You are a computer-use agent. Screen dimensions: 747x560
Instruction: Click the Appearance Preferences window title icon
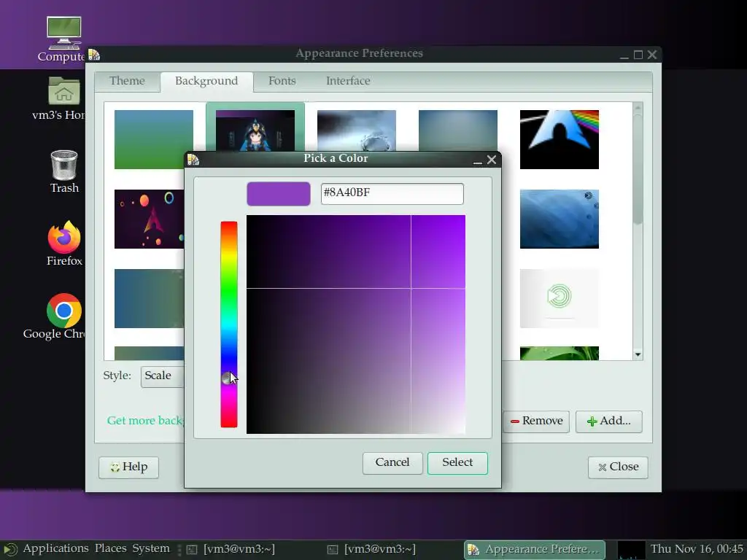94,54
